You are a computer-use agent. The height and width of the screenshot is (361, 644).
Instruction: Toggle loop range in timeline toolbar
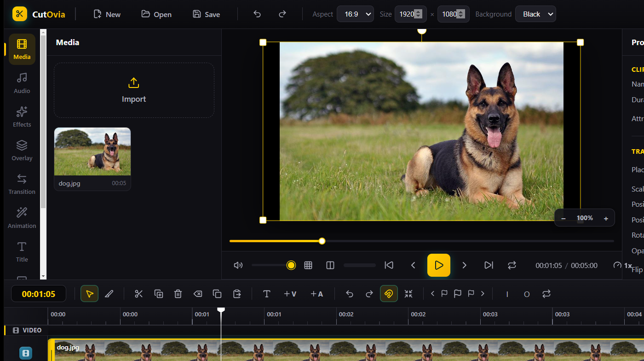pos(546,294)
